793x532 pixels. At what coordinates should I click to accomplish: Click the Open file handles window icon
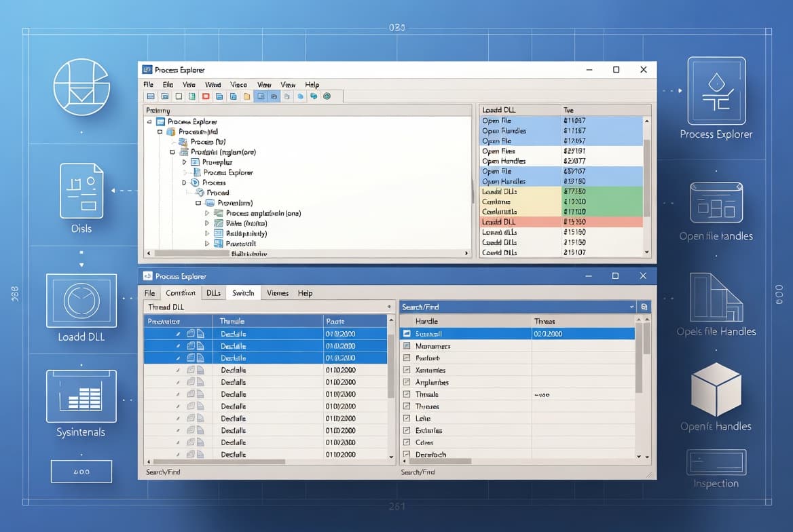[716, 203]
